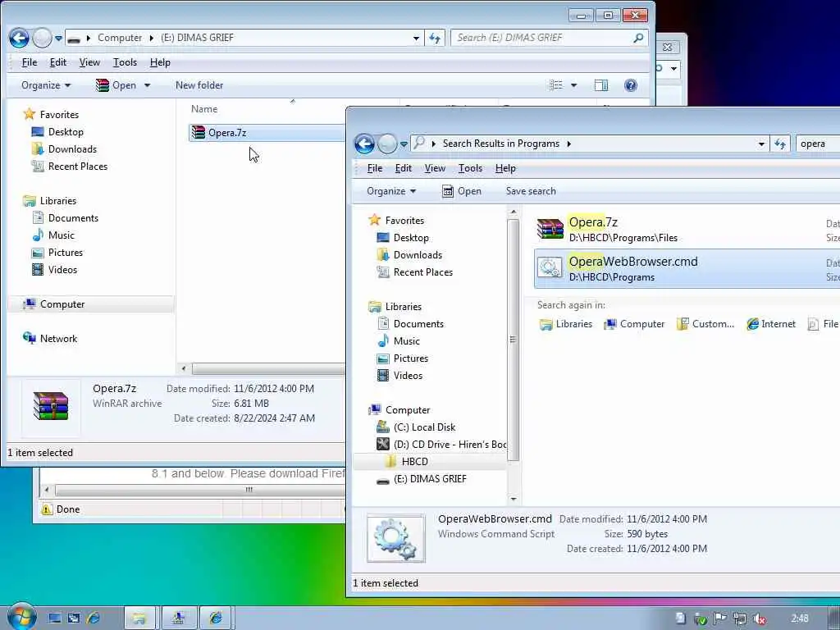Image resolution: width=840 pixels, height=630 pixels.
Task: Open recent pages dropdown in Search Results window
Action: tap(404, 144)
